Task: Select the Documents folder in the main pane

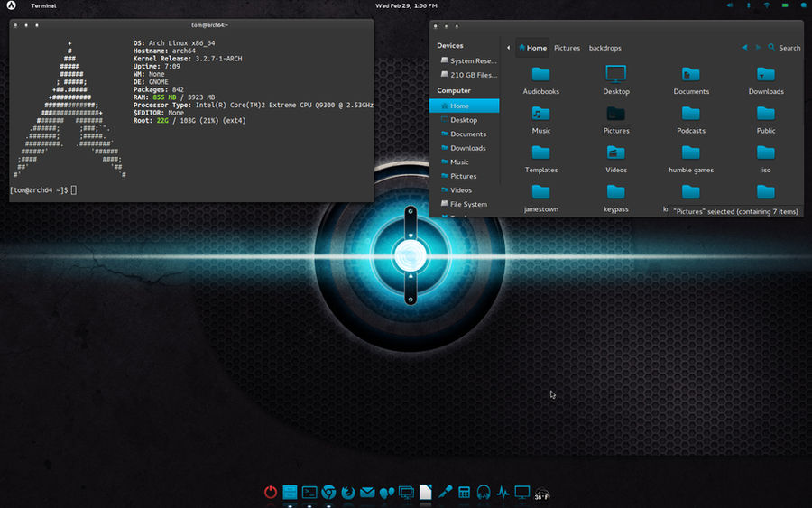Action: (x=691, y=79)
